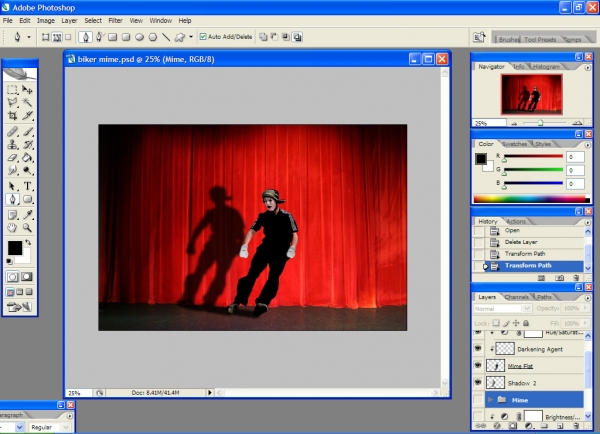Viewport: 600px width, 434px height.
Task: Toggle Auto Add/Delete checkbox
Action: coord(203,37)
